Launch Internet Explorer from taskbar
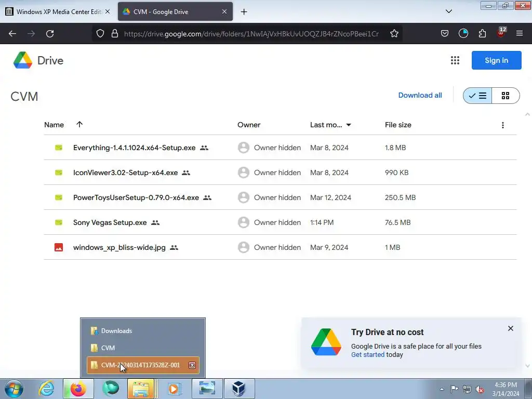The image size is (532, 399). tap(46, 389)
